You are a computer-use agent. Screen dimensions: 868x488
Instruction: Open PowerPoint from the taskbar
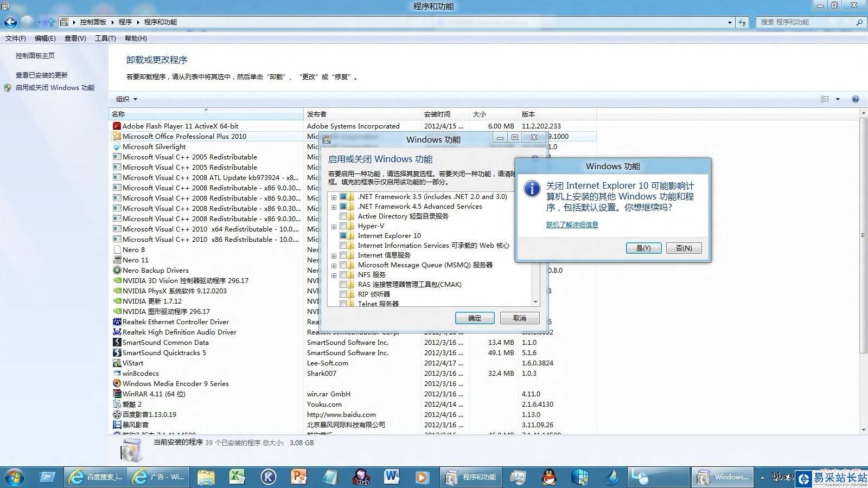(299, 477)
